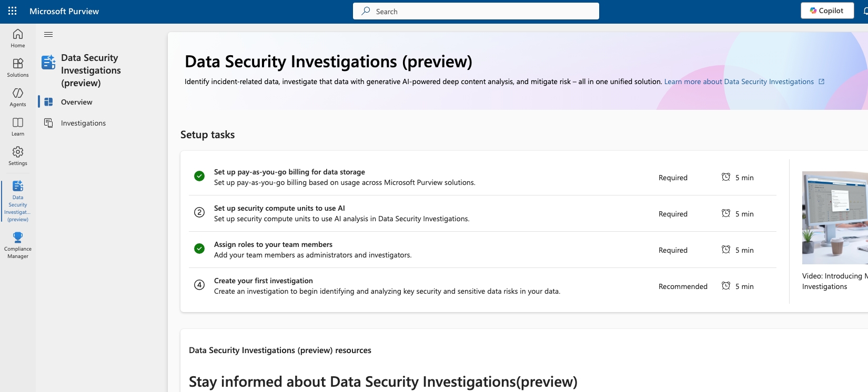The height and width of the screenshot is (392, 868).
Task: Open Learn in left rail
Action: [18, 127]
